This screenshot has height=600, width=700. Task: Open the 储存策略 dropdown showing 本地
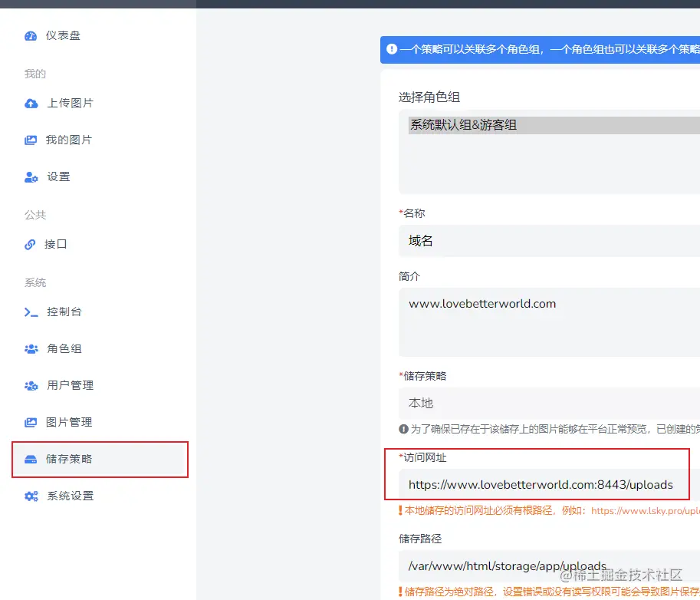tap(549, 403)
